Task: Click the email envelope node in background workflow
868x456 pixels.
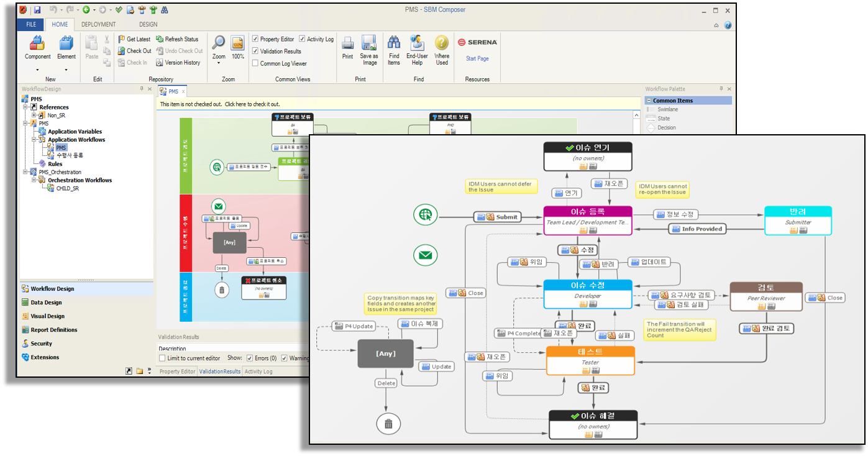Action: pos(218,206)
